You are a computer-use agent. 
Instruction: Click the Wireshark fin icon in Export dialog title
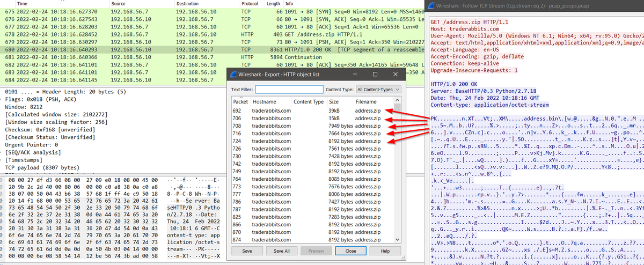click(232, 74)
